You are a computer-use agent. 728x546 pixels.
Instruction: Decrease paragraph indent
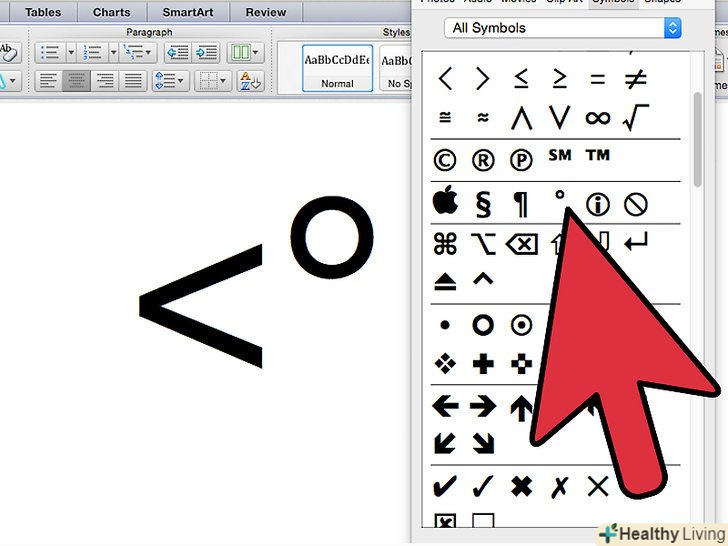coord(178,52)
